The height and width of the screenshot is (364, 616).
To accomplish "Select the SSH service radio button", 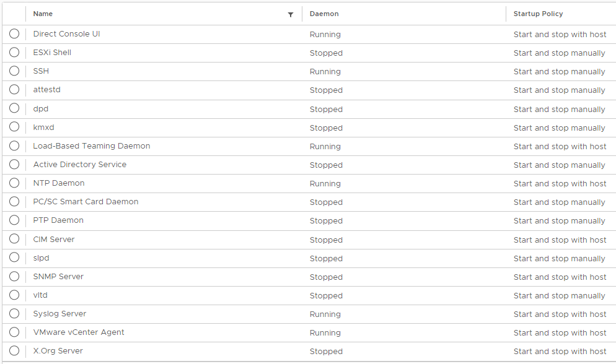I will (14, 71).
